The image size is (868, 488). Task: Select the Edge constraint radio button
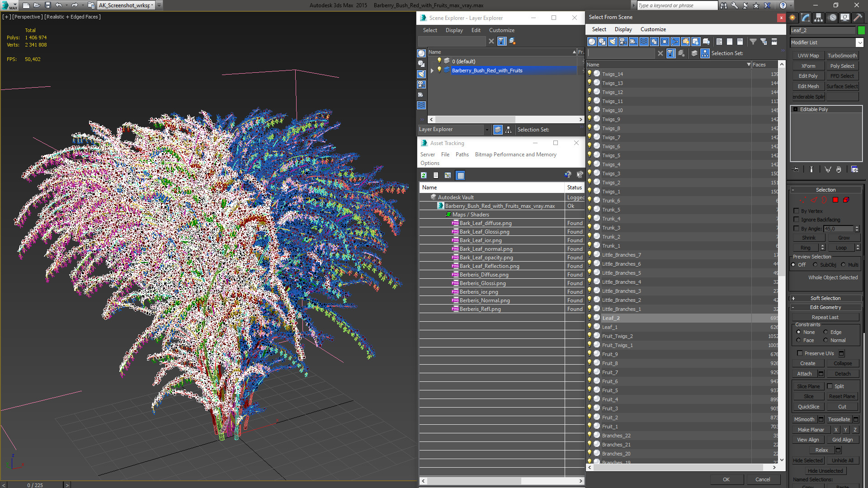[x=826, y=332]
